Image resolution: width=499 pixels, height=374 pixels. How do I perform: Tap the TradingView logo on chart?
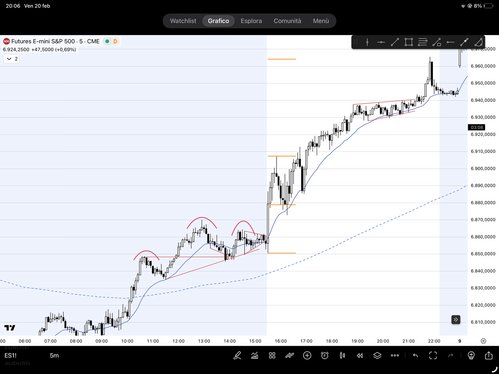coord(10,328)
